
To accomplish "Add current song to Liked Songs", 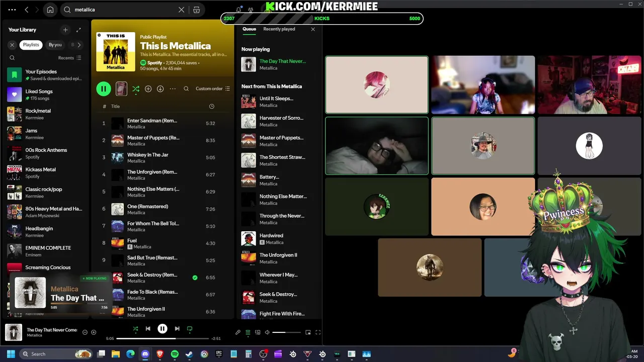I will [x=93, y=332].
